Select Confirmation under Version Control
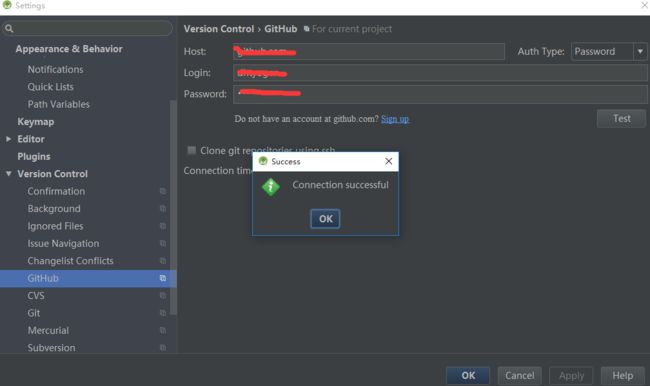 click(56, 191)
